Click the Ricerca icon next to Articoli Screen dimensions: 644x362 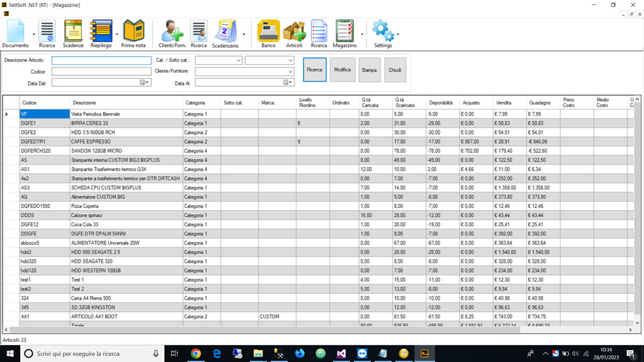click(x=319, y=34)
